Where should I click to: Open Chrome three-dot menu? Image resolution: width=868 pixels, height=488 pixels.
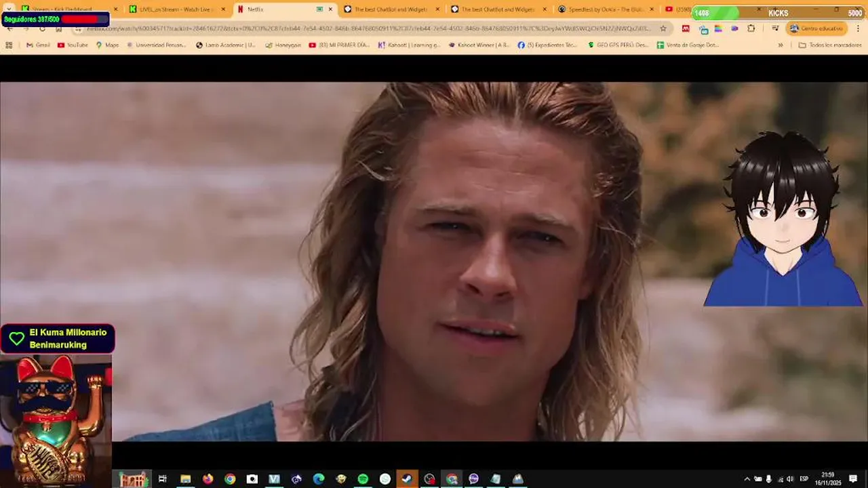tap(858, 28)
